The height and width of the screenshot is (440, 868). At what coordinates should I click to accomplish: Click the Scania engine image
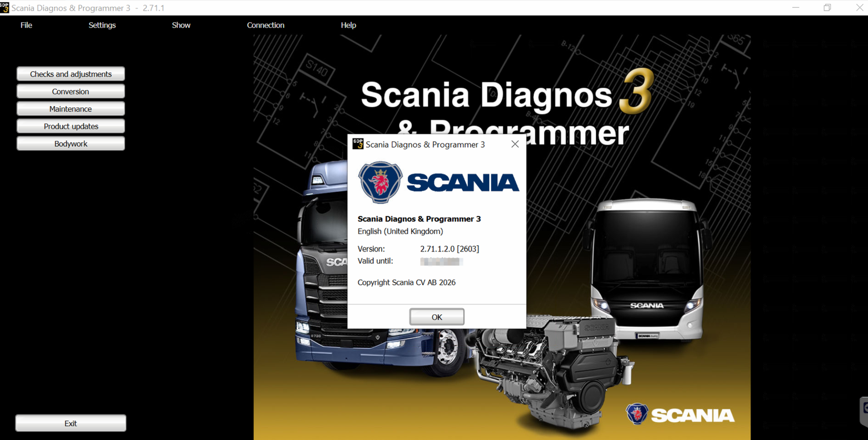pyautogui.click(x=554, y=375)
